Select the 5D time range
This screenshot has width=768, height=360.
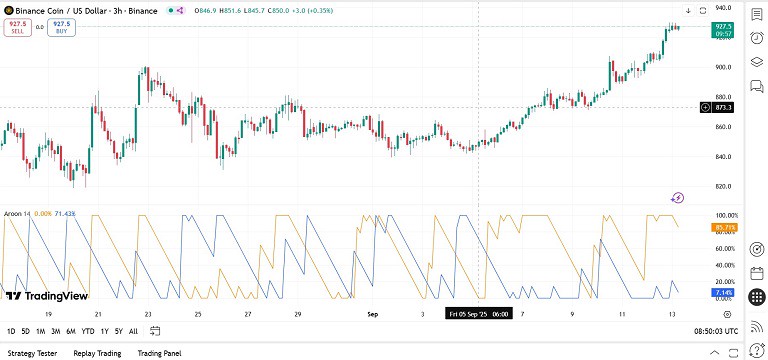[26, 332]
